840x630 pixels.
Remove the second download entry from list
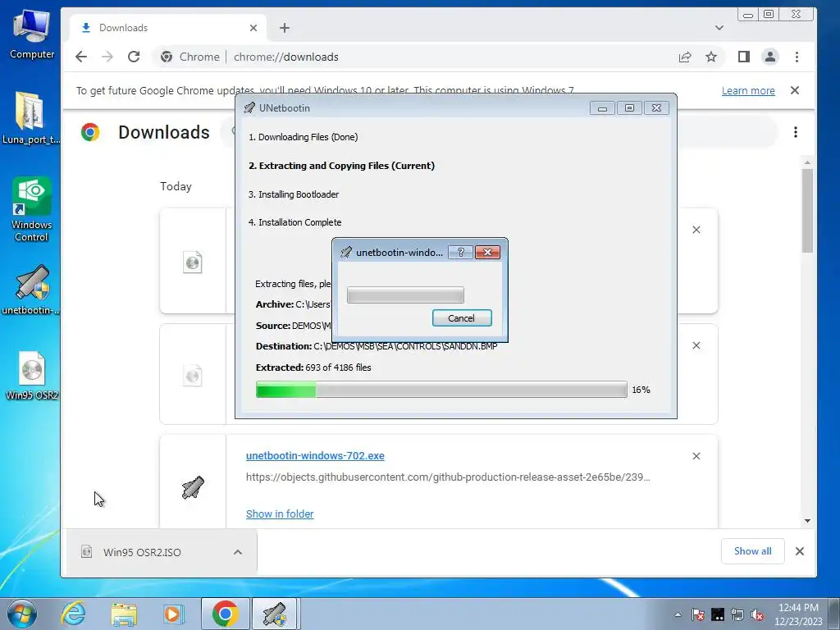[x=696, y=345]
